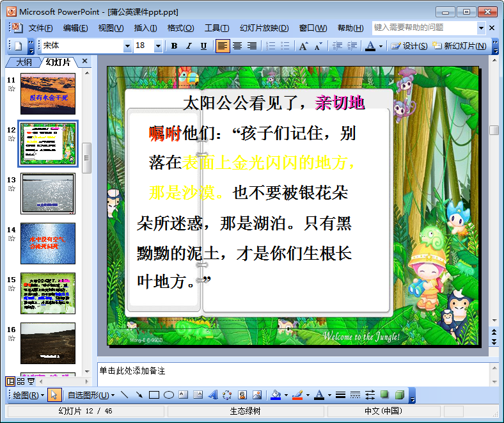
Task: Open the 帮助 (Help) menu
Action: click(x=350, y=28)
